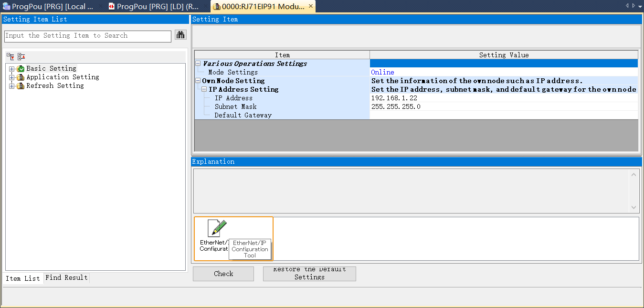This screenshot has height=308, width=644.
Task: Switch to the Find Result tab
Action: pos(66,278)
